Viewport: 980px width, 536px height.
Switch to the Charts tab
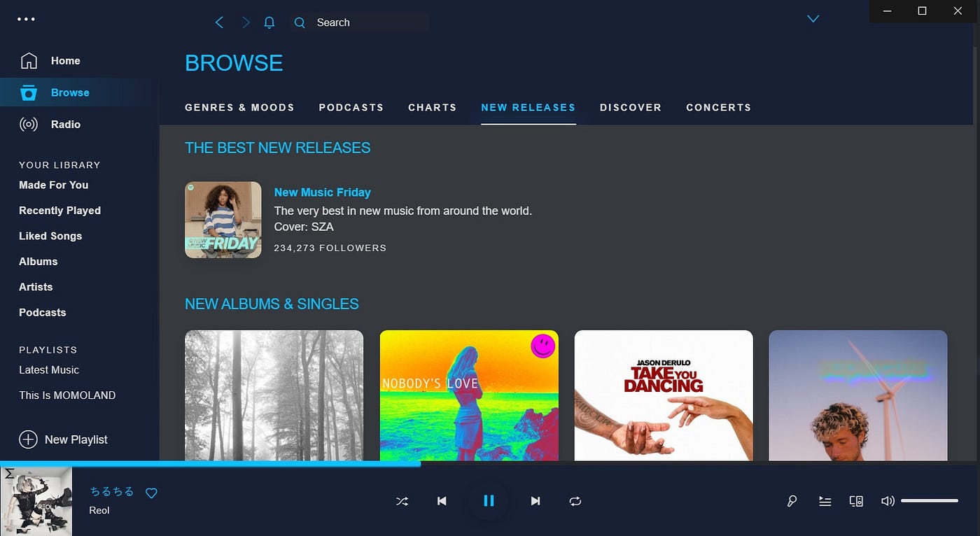[x=433, y=108]
